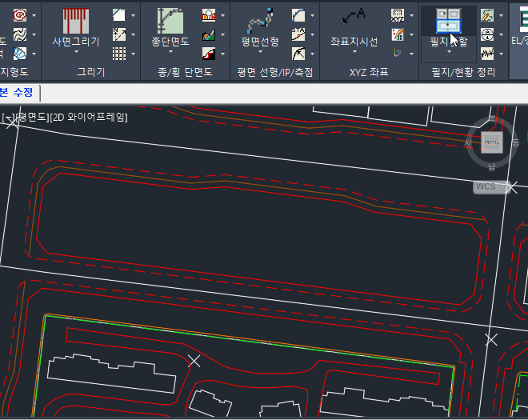The height and width of the screenshot is (420, 528).
Task: Open dropdown arrow under 평면선형
Action: [x=260, y=52]
